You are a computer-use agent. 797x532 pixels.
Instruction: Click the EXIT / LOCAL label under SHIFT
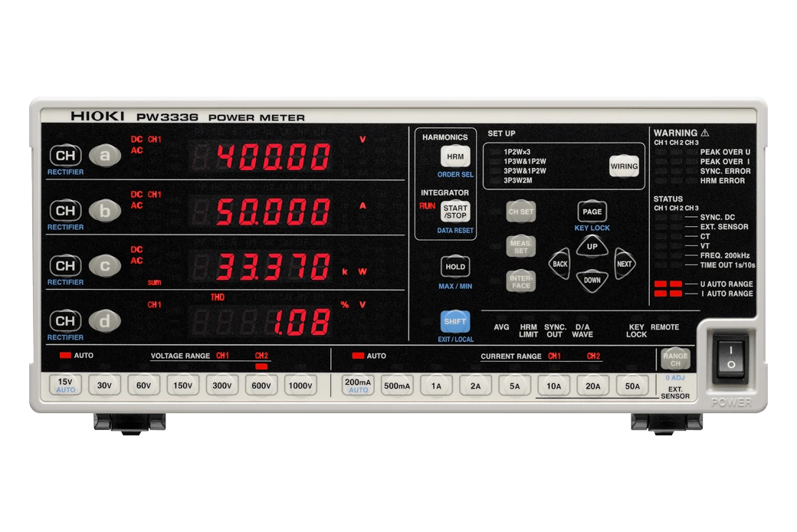click(455, 340)
